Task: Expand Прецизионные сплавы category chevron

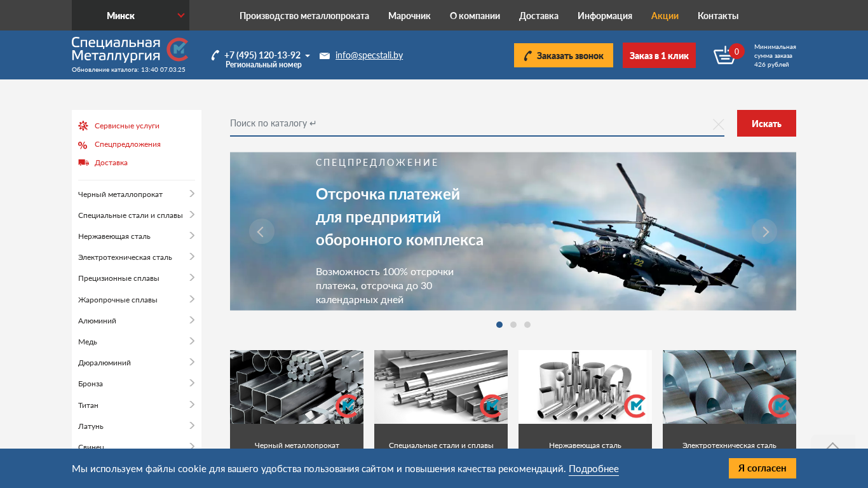Action: click(192, 278)
